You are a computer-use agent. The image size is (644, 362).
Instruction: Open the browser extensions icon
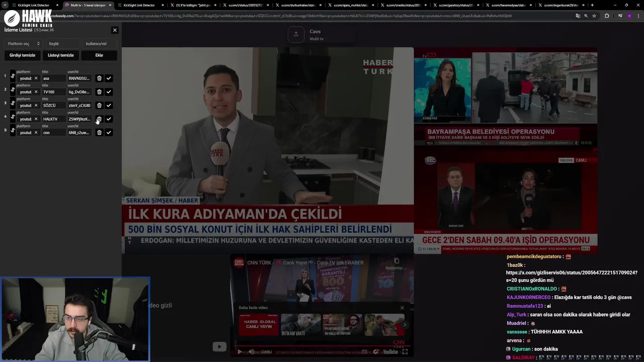[607, 16]
